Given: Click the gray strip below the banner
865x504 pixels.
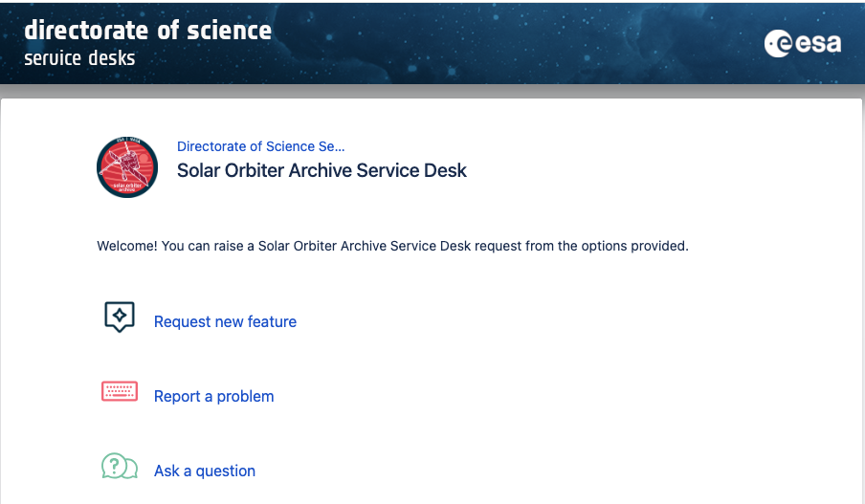Looking at the screenshot, I should tap(432, 91).
